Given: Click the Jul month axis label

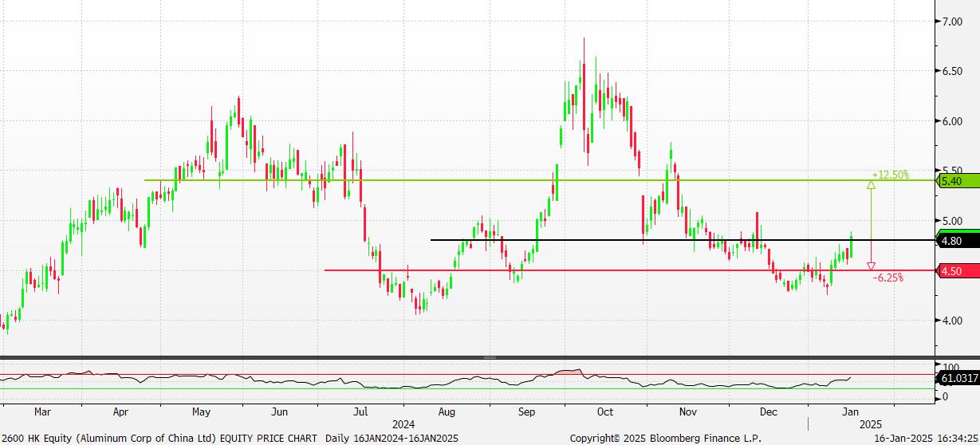Looking at the screenshot, I should 360,412.
